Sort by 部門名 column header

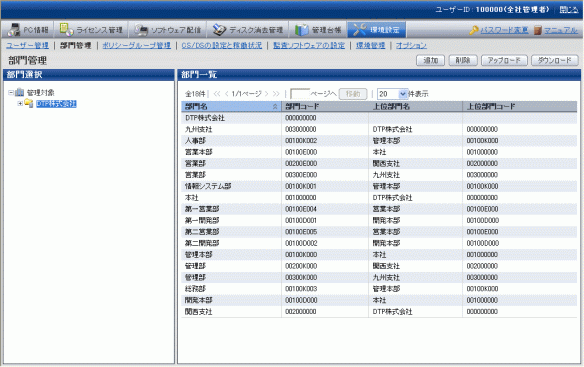pyautogui.click(x=231, y=107)
